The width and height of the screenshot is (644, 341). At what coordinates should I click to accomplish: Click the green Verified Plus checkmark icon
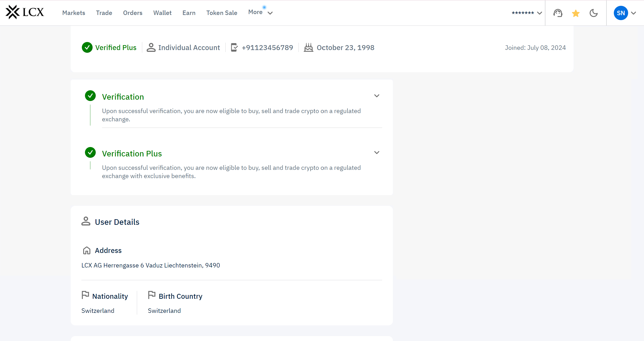click(x=87, y=47)
